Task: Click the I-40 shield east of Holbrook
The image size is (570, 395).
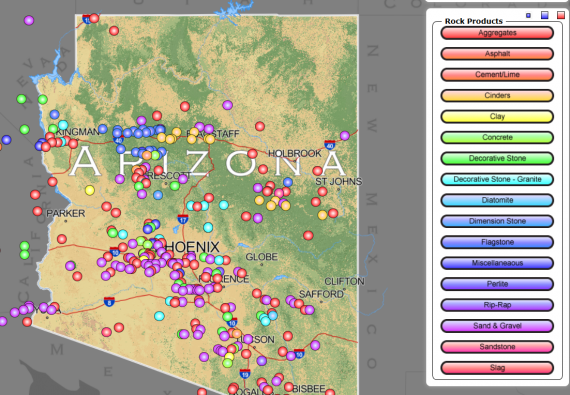Action: [x=330, y=145]
